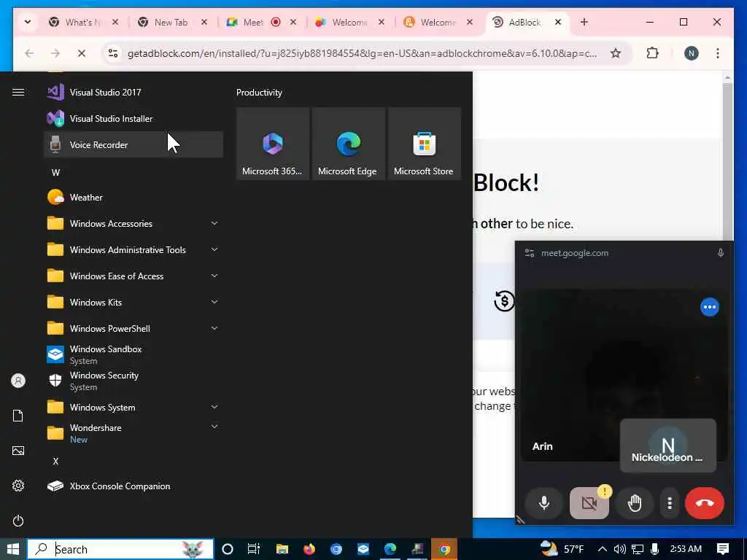This screenshot has height=560, width=747.
Task: Open the Weather app
Action: [x=133, y=197]
